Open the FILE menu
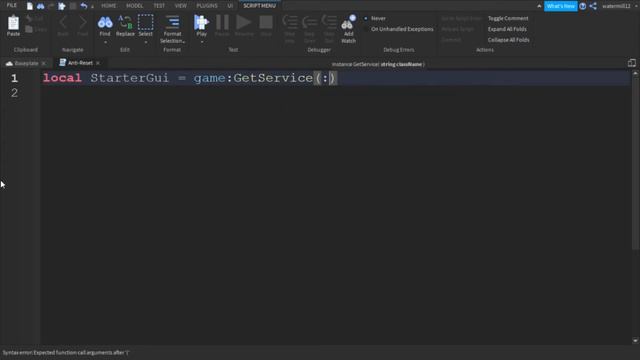 pyautogui.click(x=12, y=6)
